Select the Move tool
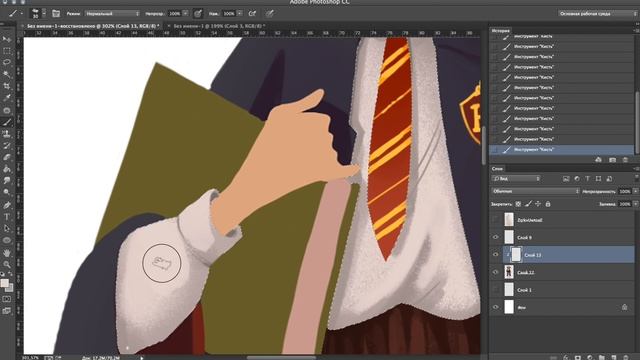 [7, 39]
